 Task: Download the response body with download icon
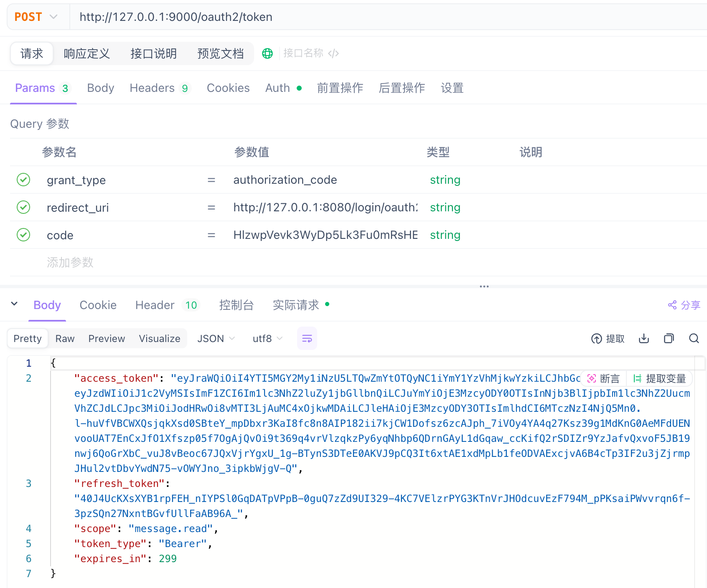[643, 339]
